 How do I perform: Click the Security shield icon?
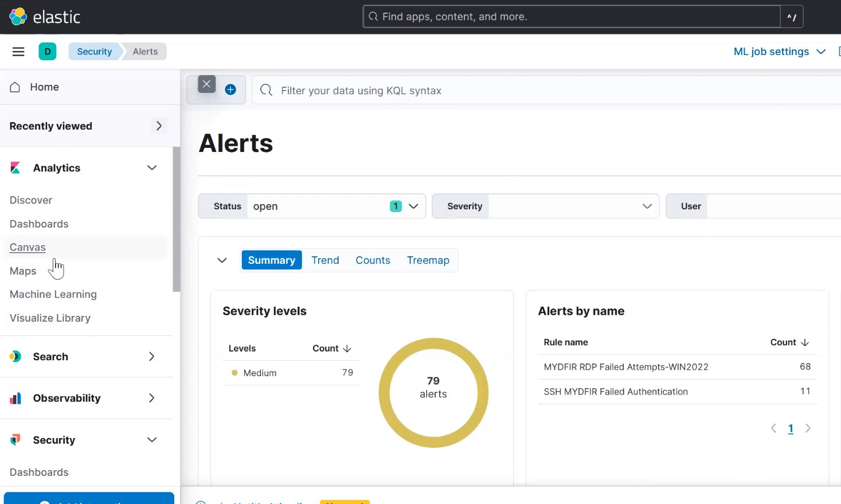click(15, 440)
